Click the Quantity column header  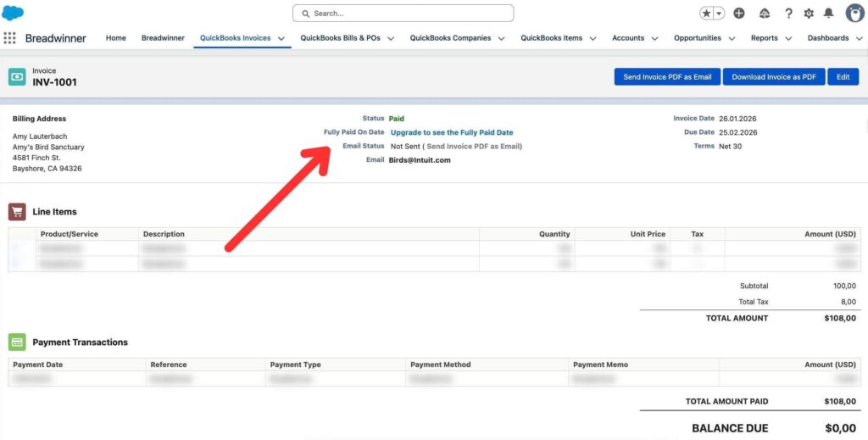[x=554, y=234]
